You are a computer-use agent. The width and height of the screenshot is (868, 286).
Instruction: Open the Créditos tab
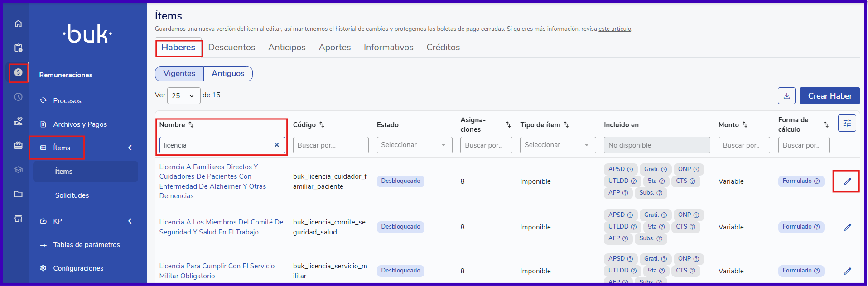pyautogui.click(x=443, y=48)
